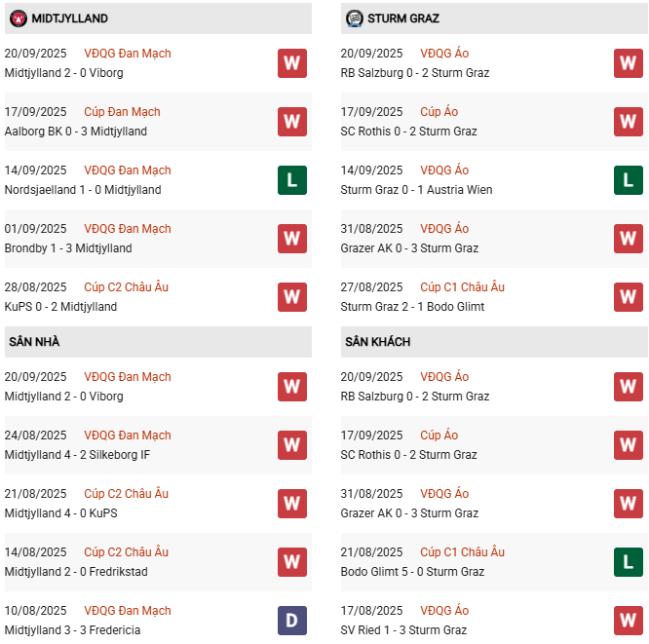Click W badge for Midtjylland 4 - 2 Silkeborg IF
Screen dimensions: 649x644
coord(291,445)
